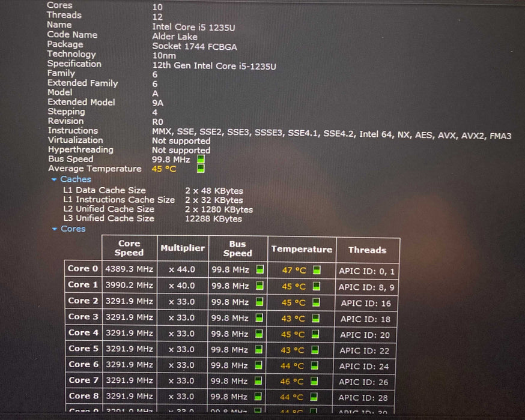Click the green graph icon beside Bus Speed 99.8 MHz summary

click(x=201, y=159)
